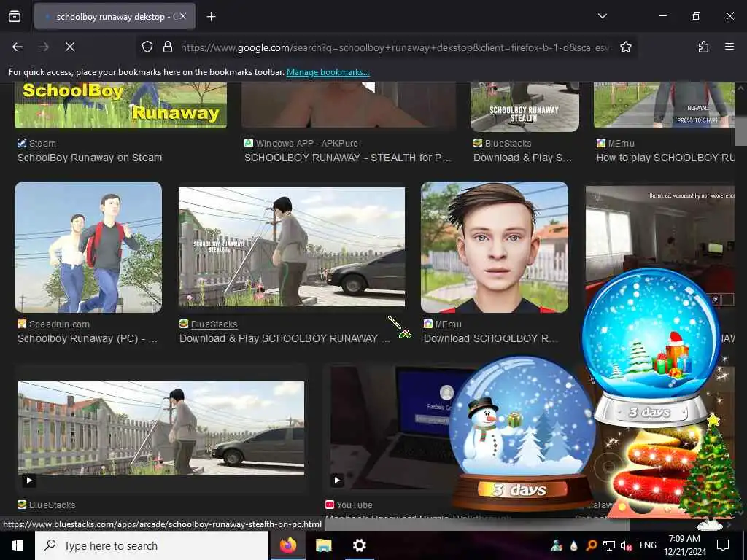The image size is (747, 560).
Task: Switch to Firefox in taskbar
Action: [x=287, y=545]
